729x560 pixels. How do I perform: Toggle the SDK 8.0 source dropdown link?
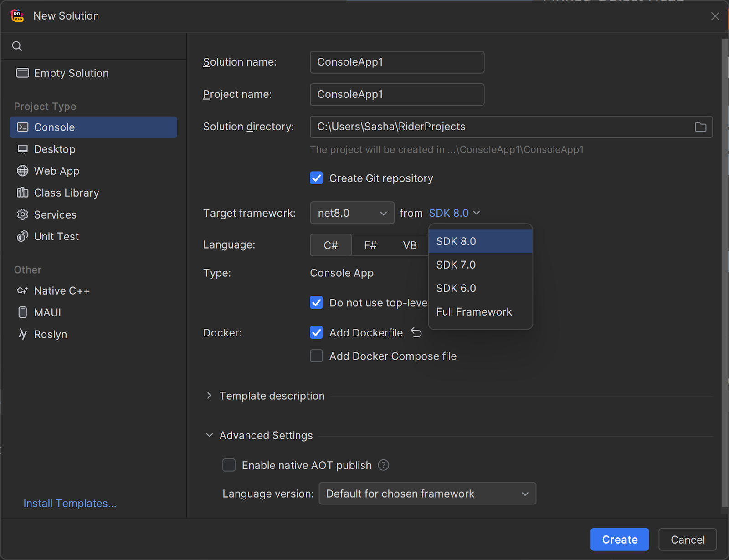pyautogui.click(x=454, y=213)
